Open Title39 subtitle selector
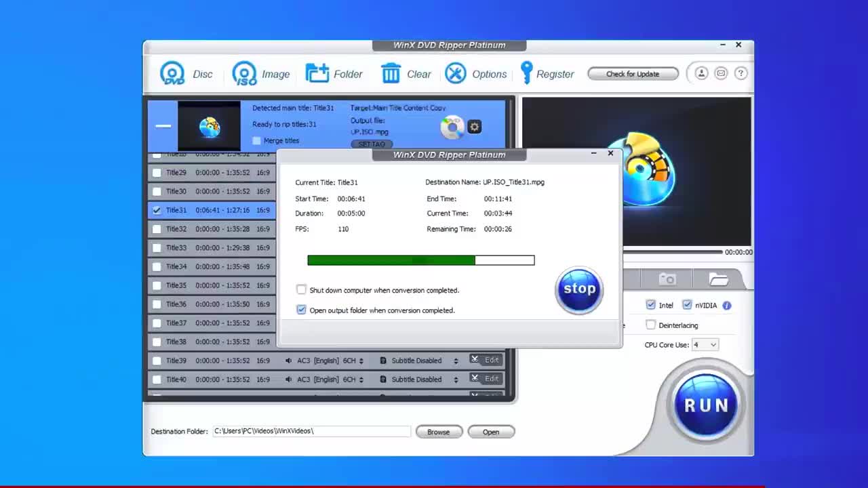The image size is (868, 488). pos(456,361)
